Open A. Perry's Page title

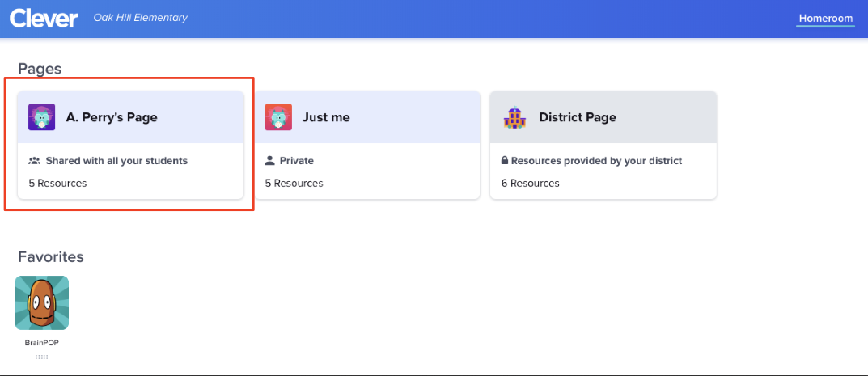(x=112, y=117)
